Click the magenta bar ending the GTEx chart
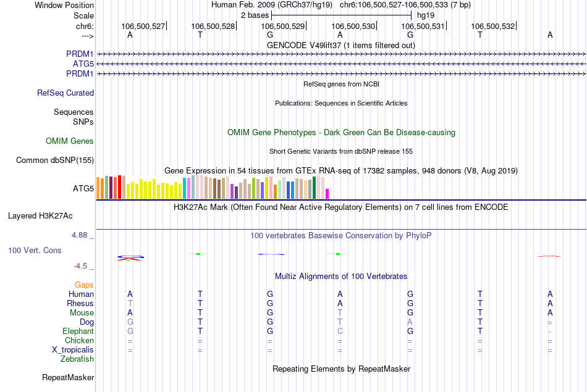 pos(327,194)
